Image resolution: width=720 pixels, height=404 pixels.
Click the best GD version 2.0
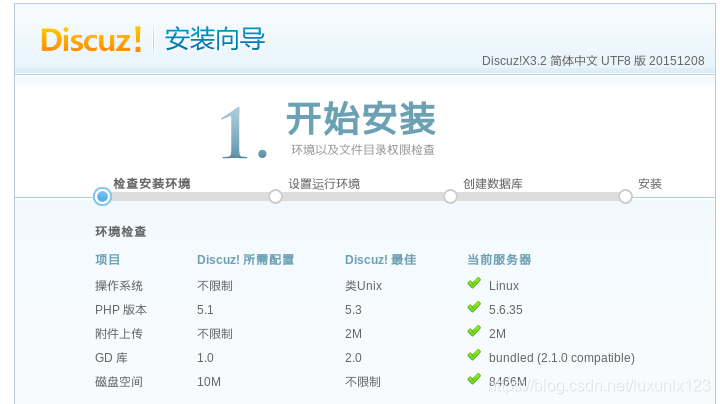tap(353, 358)
